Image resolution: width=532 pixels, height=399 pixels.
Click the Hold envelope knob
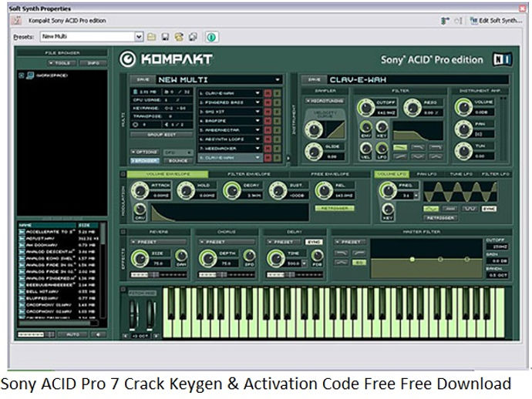click(x=186, y=190)
